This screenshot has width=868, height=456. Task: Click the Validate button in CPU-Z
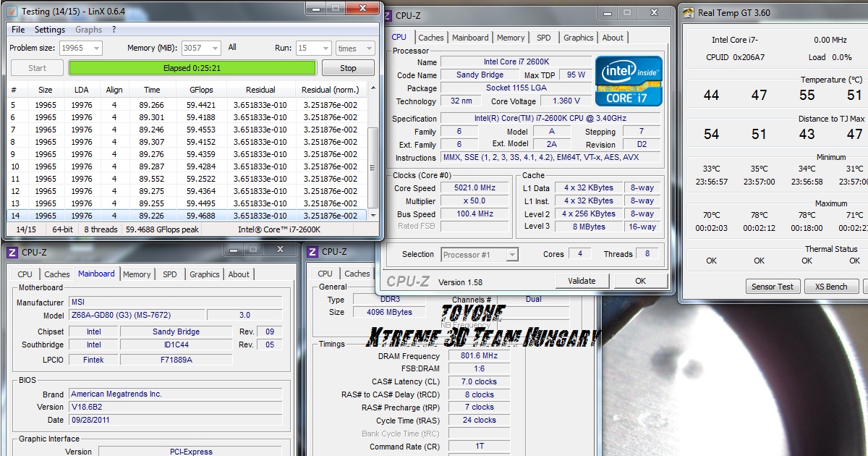(x=582, y=281)
